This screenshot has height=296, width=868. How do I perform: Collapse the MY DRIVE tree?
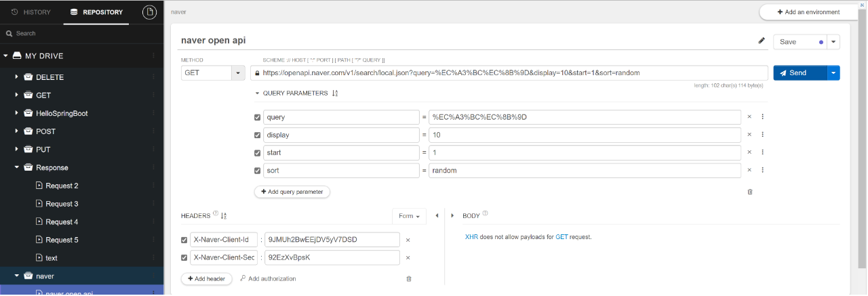(x=6, y=56)
